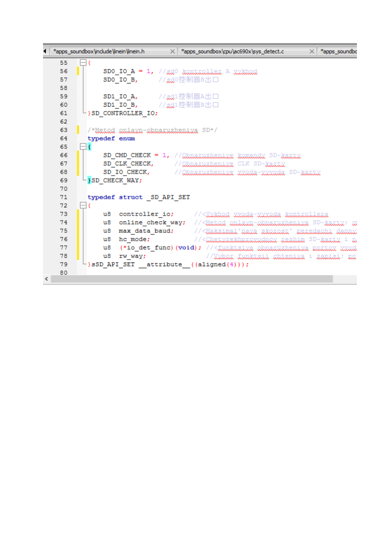Click the struct keyword on line 71
Viewport: 392px width, 555px height.
click(x=131, y=197)
